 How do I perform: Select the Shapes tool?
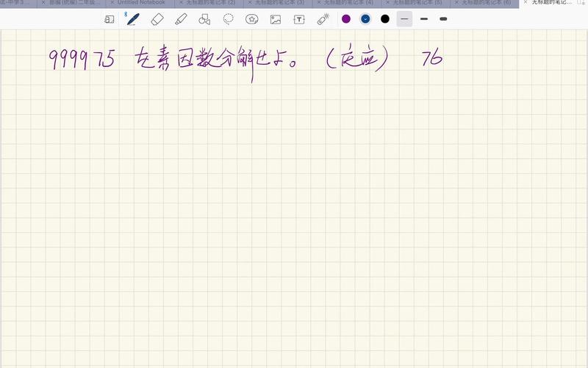point(204,19)
